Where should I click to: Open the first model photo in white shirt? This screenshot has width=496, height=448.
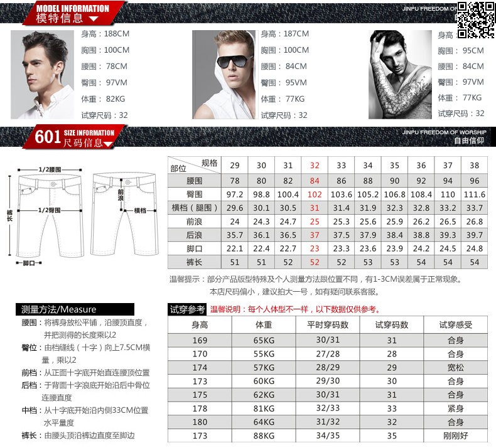pyautogui.click(x=42, y=75)
